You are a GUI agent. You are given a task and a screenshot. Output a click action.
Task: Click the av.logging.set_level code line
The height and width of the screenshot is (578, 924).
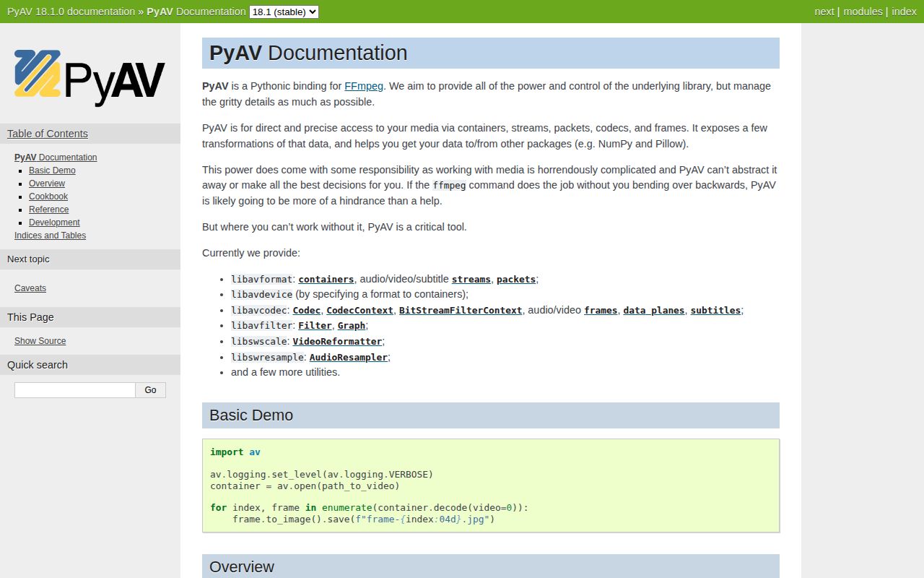pyautogui.click(x=322, y=475)
